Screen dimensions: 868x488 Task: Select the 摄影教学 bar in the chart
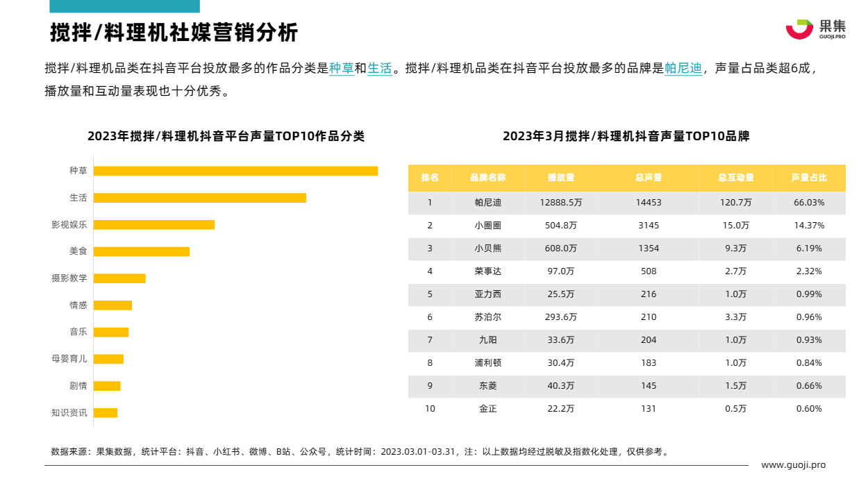(119, 278)
